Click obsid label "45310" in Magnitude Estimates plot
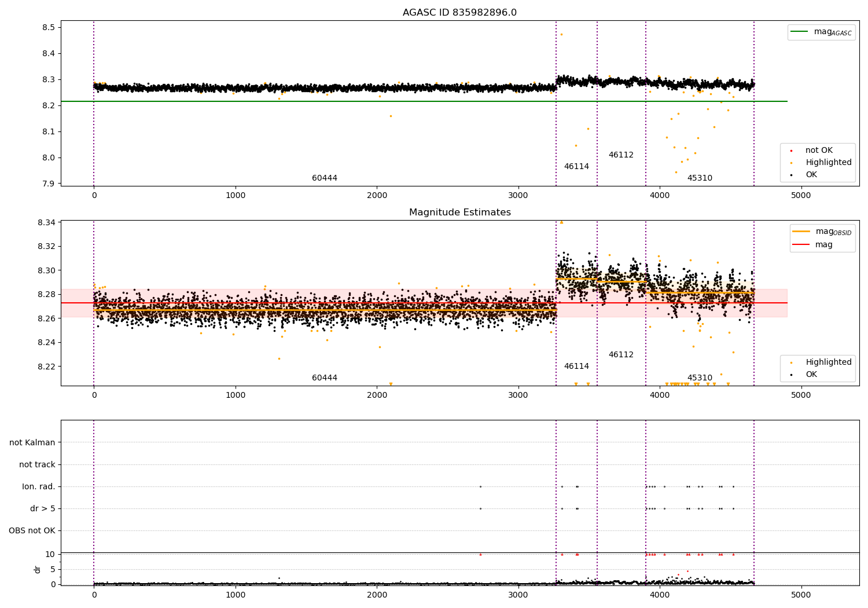The image size is (868, 608). [700, 378]
